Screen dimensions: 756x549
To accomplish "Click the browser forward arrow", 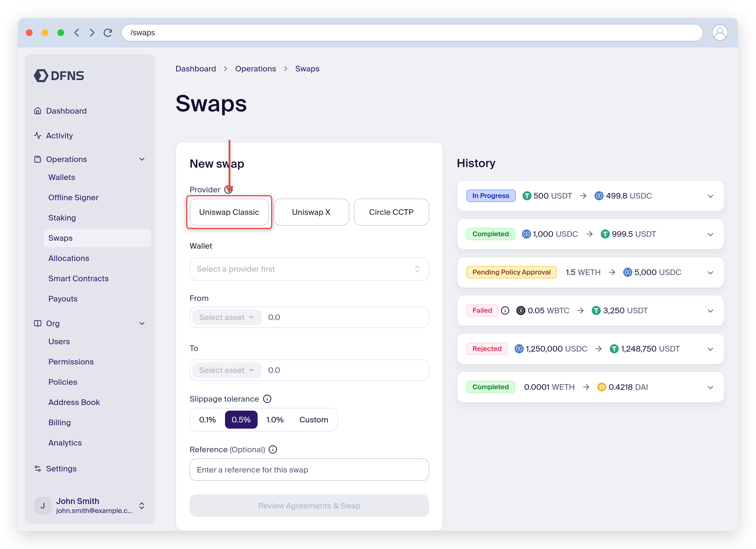I will [92, 33].
